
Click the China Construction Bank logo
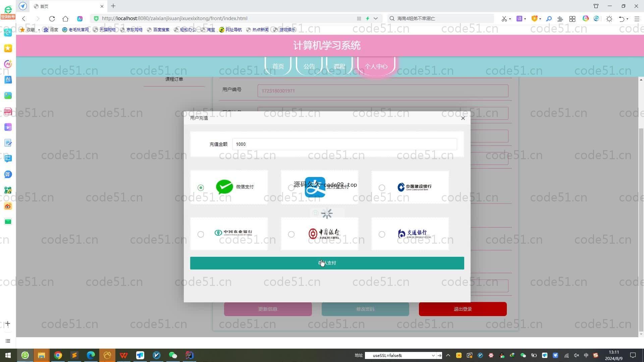coord(415,187)
